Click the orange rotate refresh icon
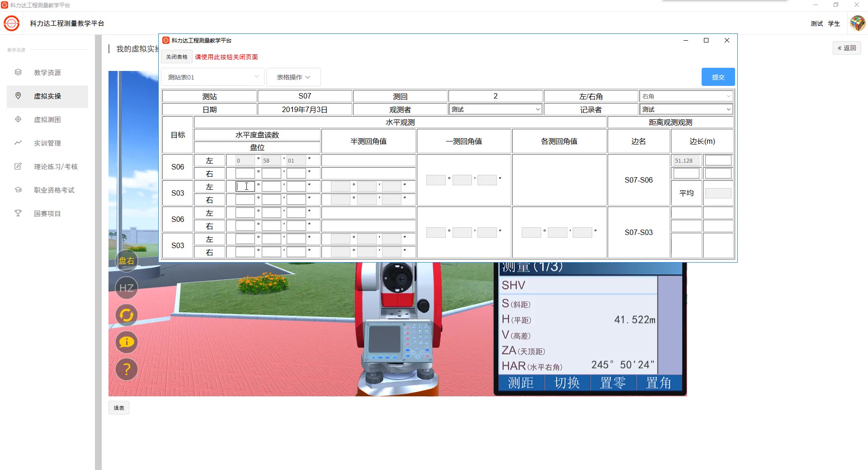The width and height of the screenshot is (868, 470). click(x=127, y=315)
